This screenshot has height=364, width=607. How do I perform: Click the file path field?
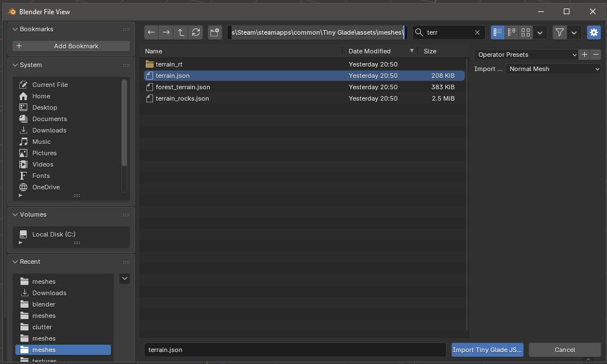317,32
